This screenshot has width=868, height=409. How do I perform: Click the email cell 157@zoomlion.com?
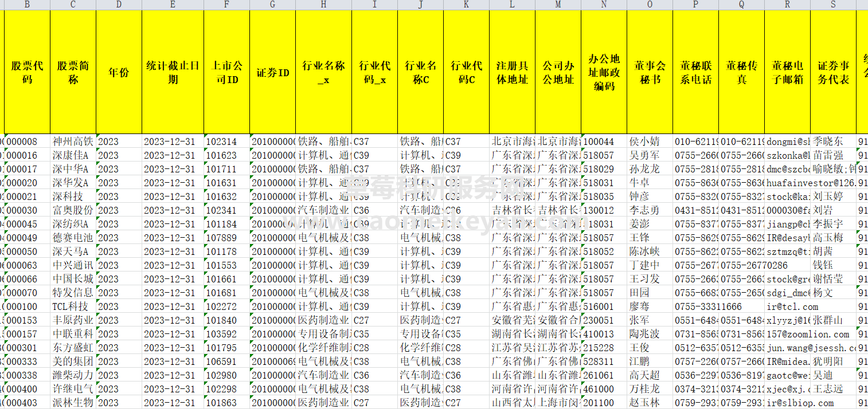click(787, 334)
